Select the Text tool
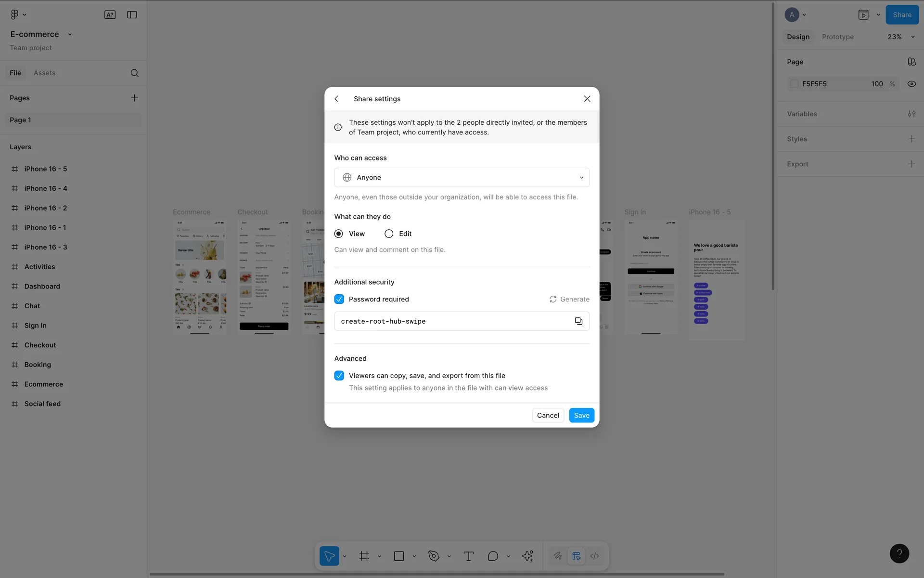This screenshot has height=578, width=924. click(x=468, y=556)
